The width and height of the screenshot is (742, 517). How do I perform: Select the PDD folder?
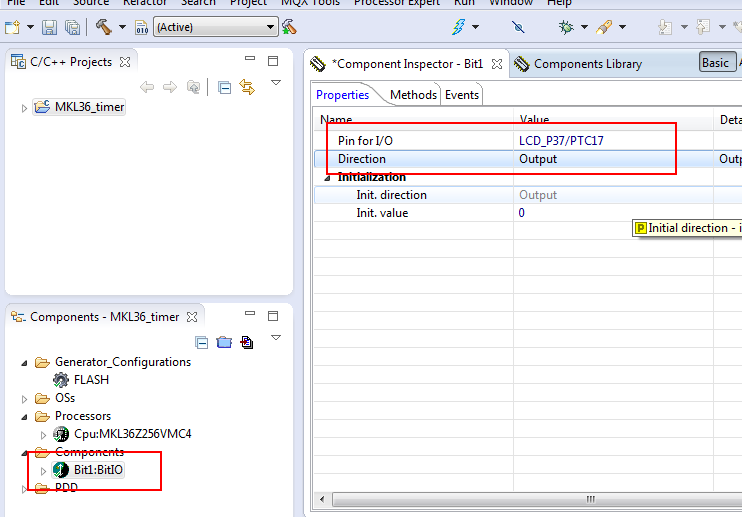click(x=66, y=488)
